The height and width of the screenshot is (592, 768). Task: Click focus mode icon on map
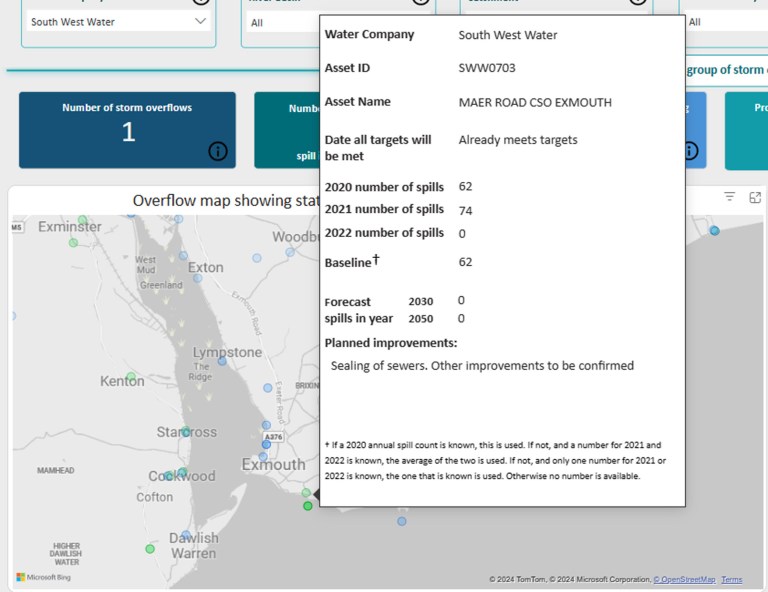click(x=755, y=197)
